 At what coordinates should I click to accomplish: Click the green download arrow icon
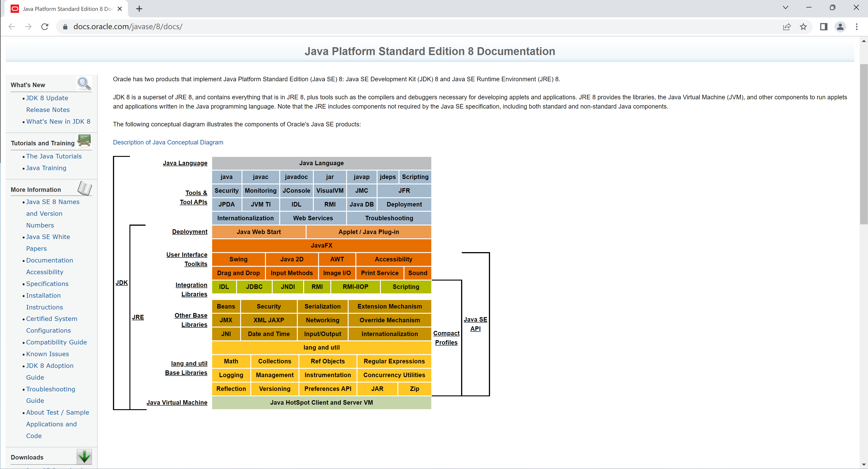point(84,457)
